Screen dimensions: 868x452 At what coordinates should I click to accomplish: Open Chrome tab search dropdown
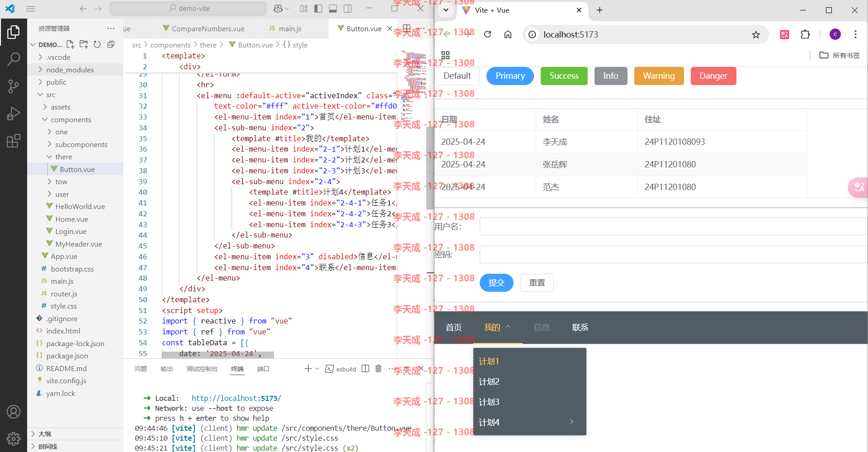(446, 10)
